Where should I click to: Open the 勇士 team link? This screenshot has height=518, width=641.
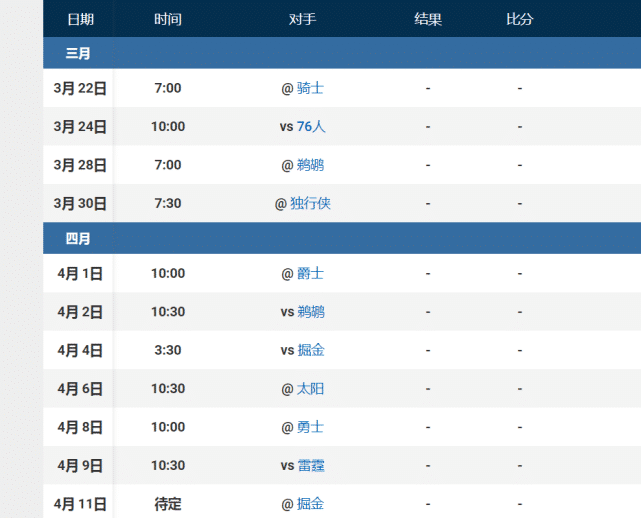pos(310,427)
